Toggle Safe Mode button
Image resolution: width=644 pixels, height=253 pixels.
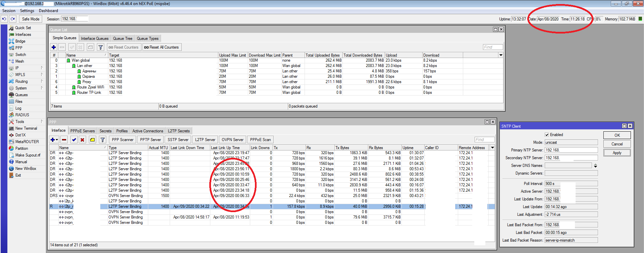(31, 19)
